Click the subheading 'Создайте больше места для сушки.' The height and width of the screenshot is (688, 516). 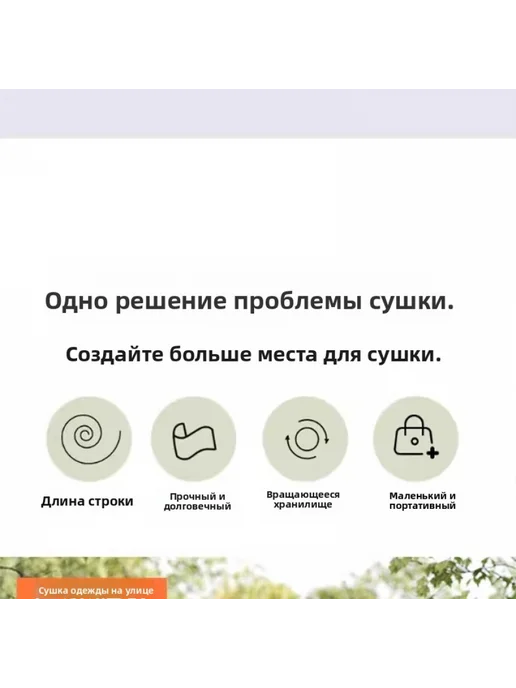coord(253,355)
